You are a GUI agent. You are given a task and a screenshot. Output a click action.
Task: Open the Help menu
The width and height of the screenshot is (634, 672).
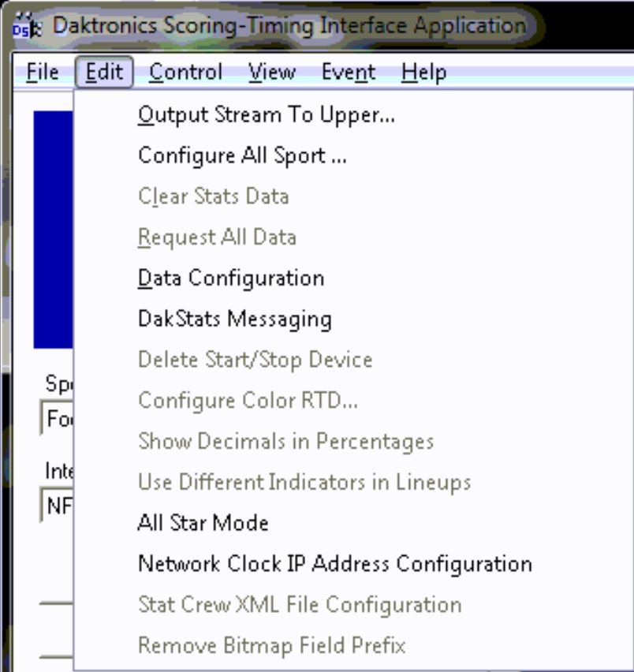[x=423, y=73]
